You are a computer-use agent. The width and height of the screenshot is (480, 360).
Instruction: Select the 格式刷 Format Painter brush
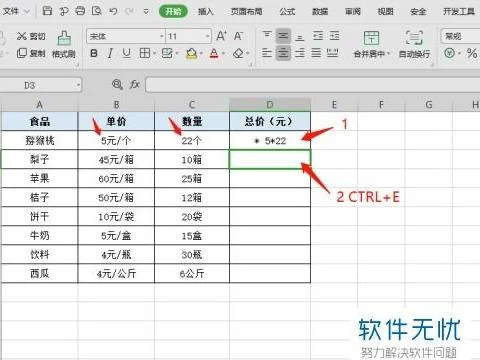pos(64,44)
